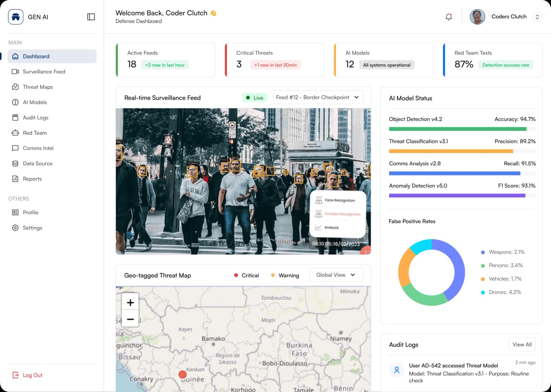The height and width of the screenshot is (392, 551).
Task: Click the Coders Clutch profile avatar
Action: [477, 17]
